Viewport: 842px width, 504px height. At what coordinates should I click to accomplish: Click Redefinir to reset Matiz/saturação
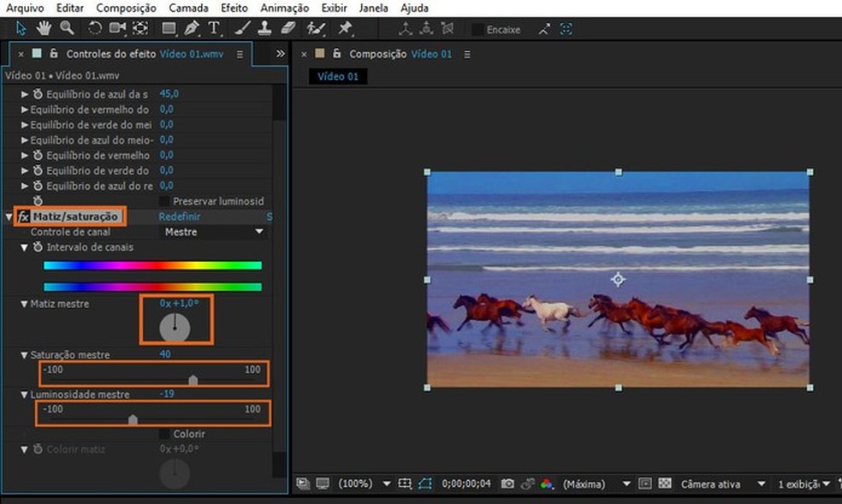[x=180, y=217]
